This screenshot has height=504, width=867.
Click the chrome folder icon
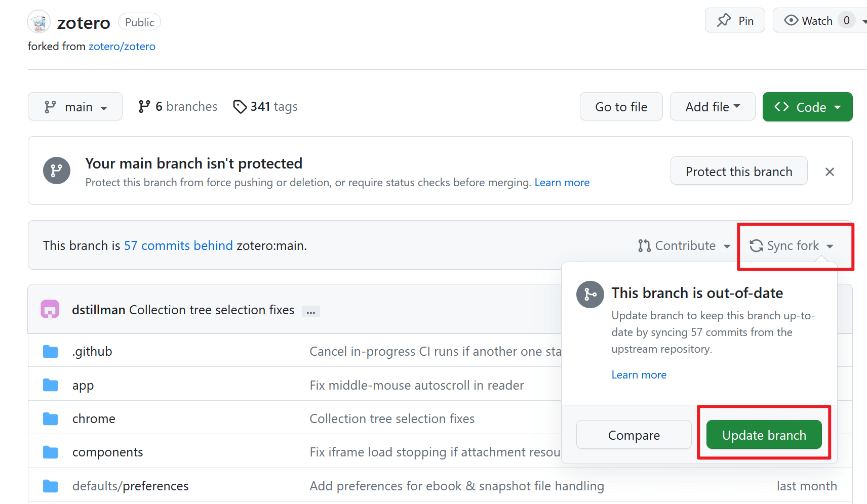(51, 418)
